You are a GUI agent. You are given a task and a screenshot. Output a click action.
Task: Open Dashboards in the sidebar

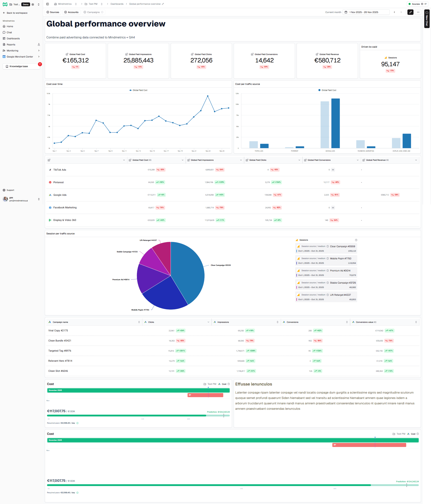click(13, 38)
